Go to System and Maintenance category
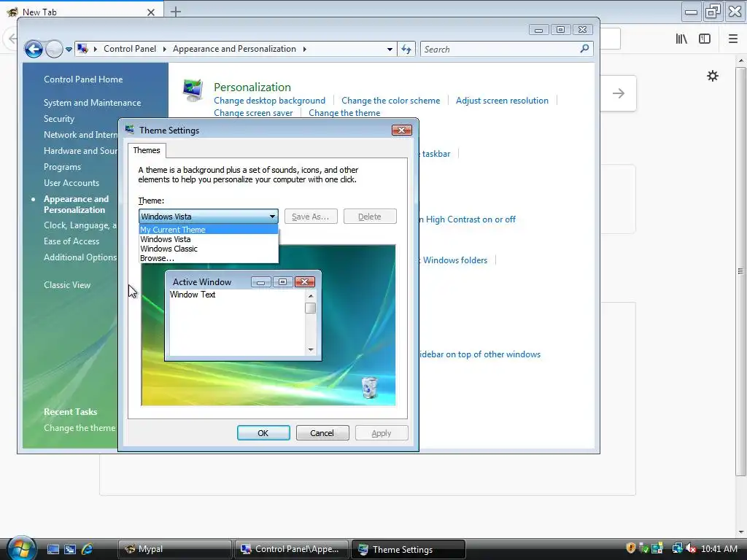This screenshot has height=560, width=747. point(93,103)
